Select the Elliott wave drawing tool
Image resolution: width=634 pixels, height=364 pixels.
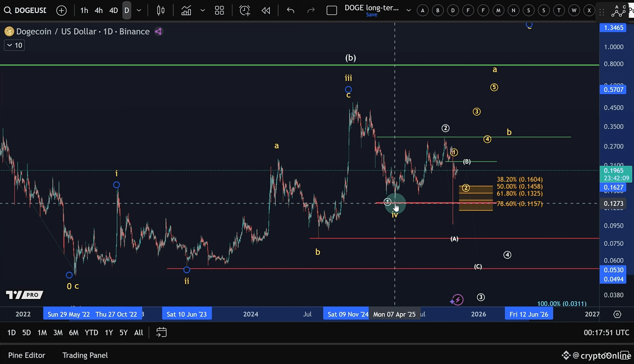click(x=618, y=11)
